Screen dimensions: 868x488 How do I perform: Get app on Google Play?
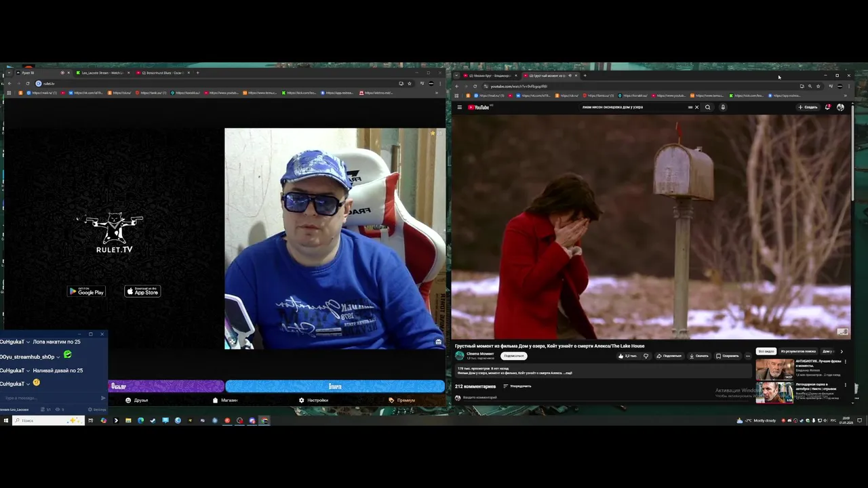(86, 291)
